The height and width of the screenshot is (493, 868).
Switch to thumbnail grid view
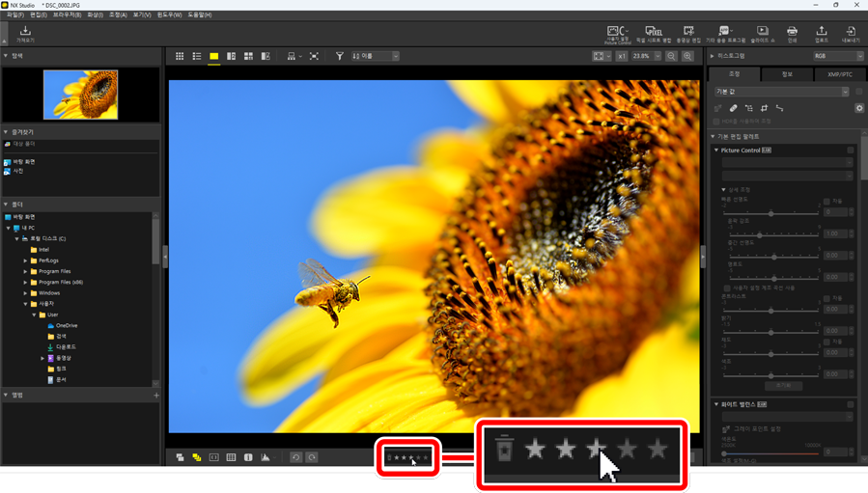tap(180, 57)
